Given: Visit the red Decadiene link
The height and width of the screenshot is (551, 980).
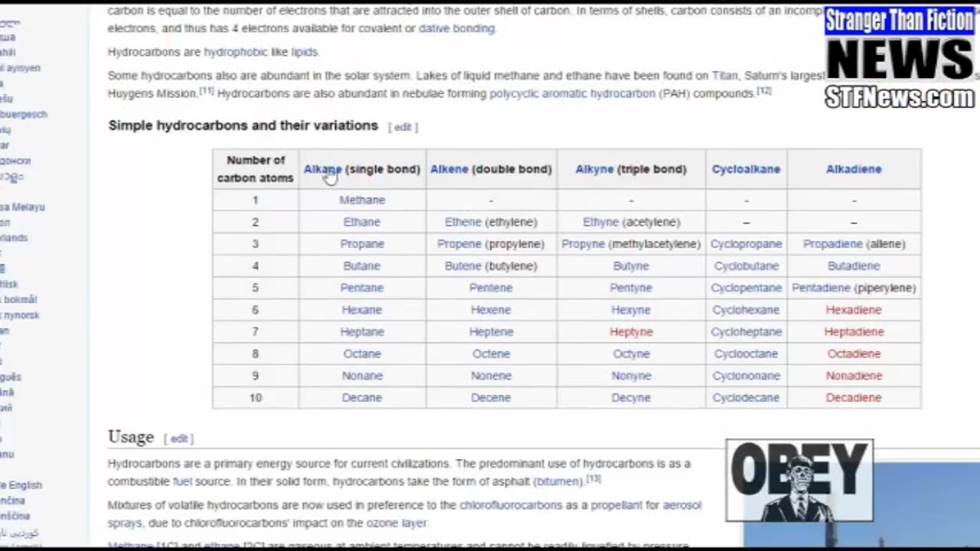Looking at the screenshot, I should point(854,398).
